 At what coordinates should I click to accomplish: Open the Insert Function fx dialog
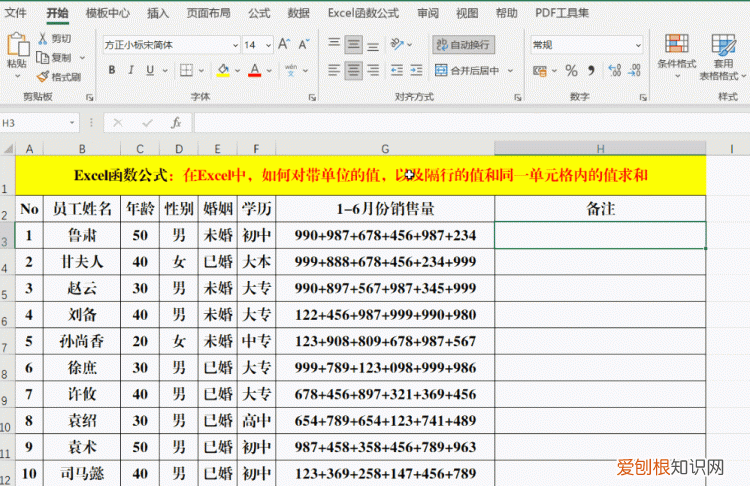[176, 122]
